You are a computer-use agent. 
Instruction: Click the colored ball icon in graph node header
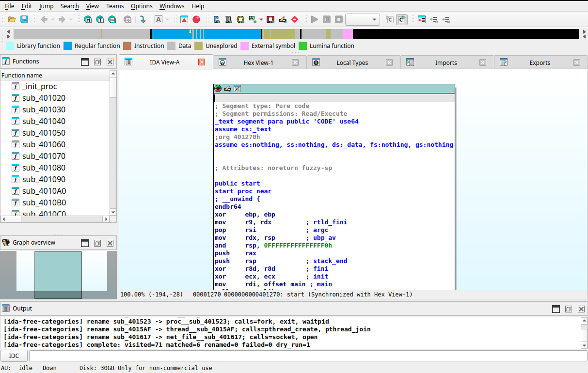tap(218, 88)
